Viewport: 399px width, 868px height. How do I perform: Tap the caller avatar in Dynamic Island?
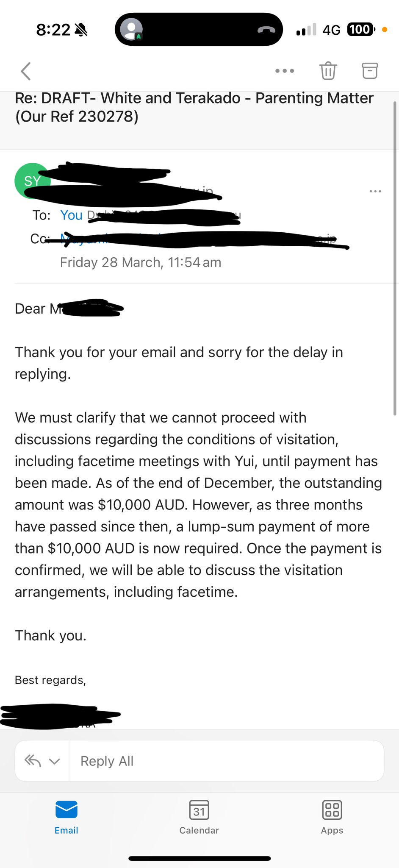(131, 30)
